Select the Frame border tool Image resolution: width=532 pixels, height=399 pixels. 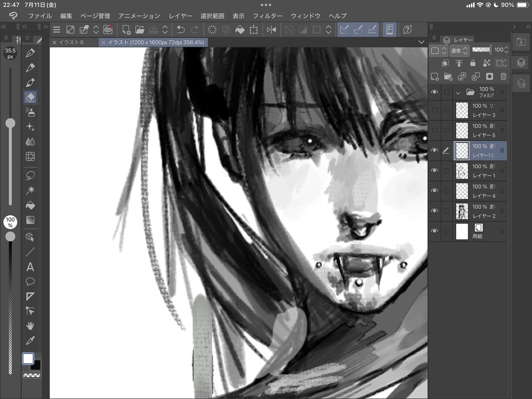(30, 296)
